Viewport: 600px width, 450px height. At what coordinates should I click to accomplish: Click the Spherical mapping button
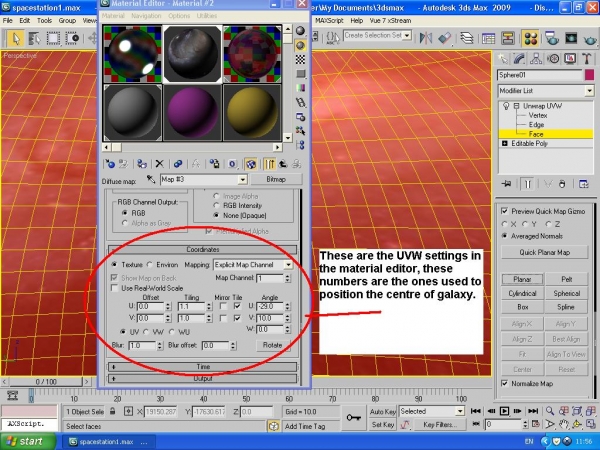[567, 293]
